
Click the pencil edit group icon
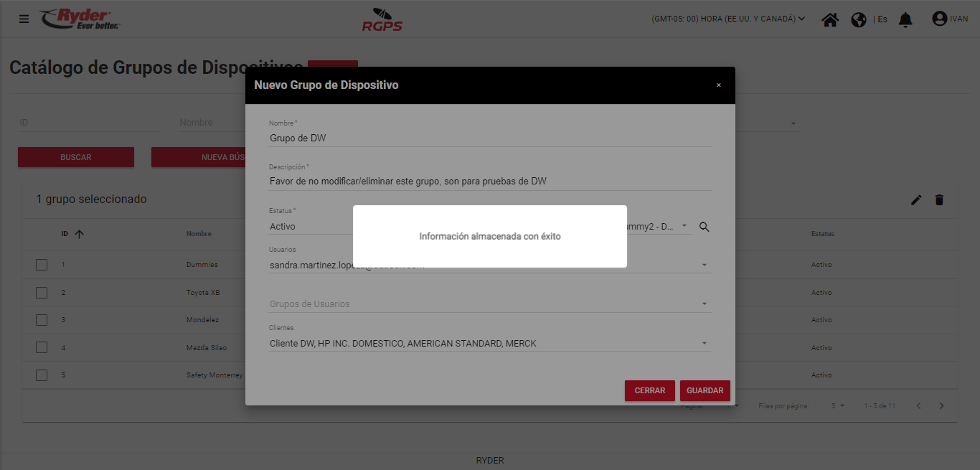[x=916, y=200]
